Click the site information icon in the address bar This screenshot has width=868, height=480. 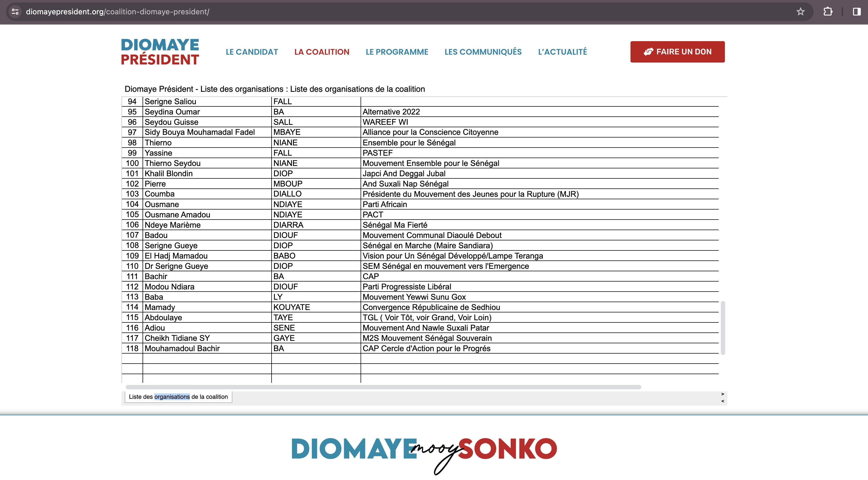(x=15, y=12)
